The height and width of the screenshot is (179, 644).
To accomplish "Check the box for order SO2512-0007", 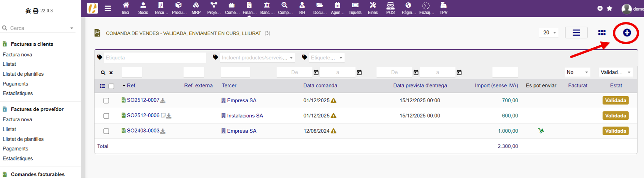I will (x=106, y=101).
